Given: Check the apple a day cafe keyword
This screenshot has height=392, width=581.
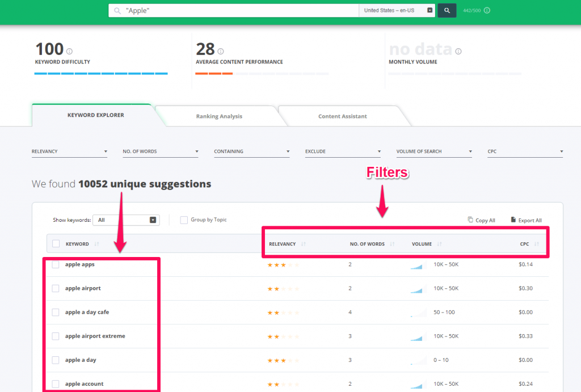Looking at the screenshot, I should [x=56, y=313].
